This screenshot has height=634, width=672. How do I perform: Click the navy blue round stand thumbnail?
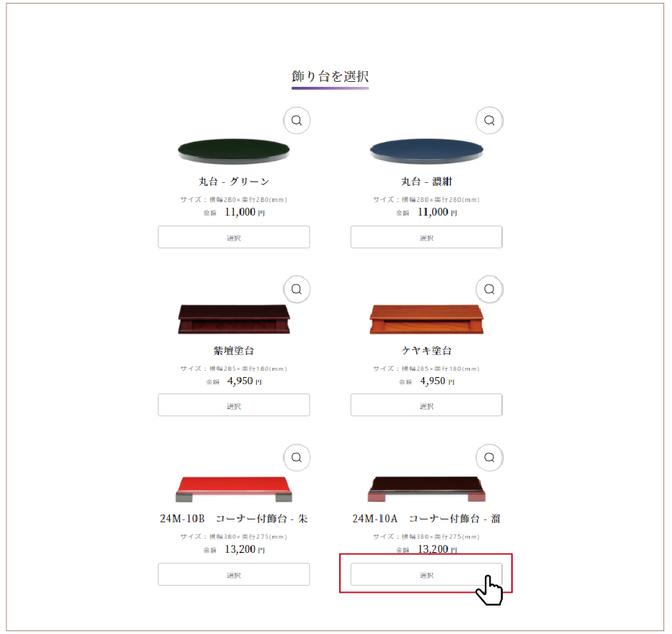427,151
